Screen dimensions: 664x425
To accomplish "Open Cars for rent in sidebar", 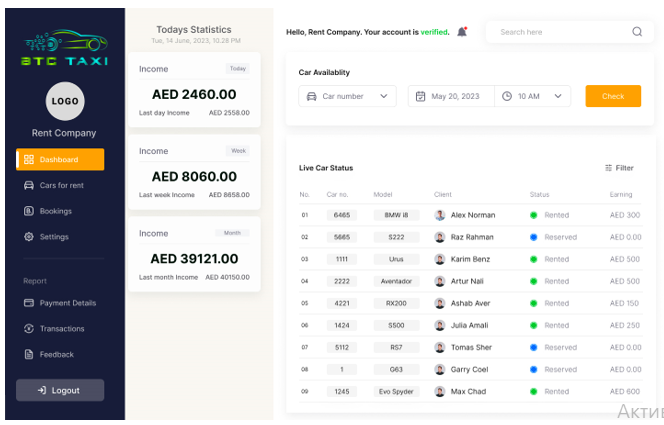I will tap(60, 185).
